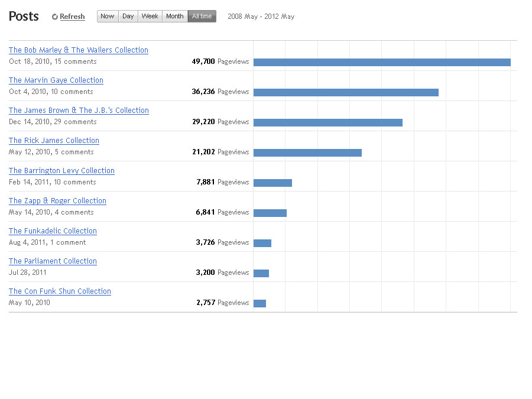Screen dimensions: 532x399
Task: Click the 3,200 Pageviews value
Action: [x=223, y=273]
